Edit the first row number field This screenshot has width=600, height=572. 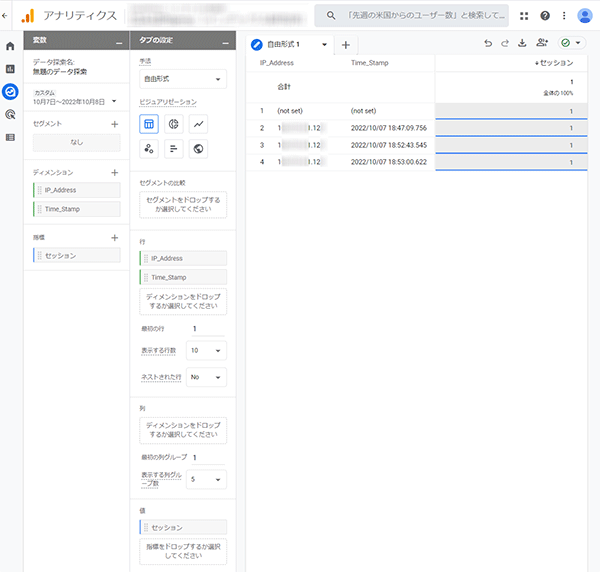(208, 329)
